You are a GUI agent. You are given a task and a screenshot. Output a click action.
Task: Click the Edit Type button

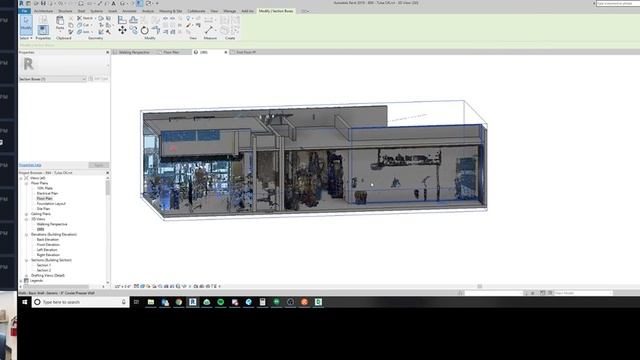(98, 79)
